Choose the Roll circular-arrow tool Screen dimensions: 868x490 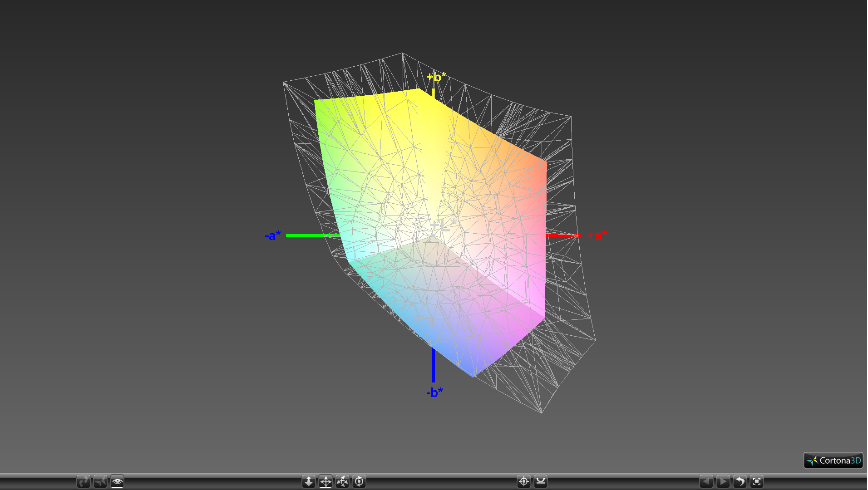359,481
